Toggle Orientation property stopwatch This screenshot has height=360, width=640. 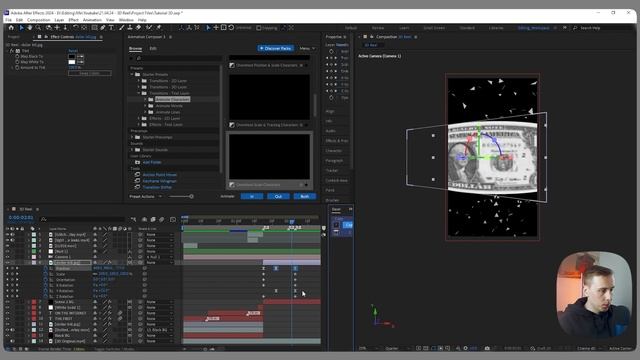coord(45,280)
